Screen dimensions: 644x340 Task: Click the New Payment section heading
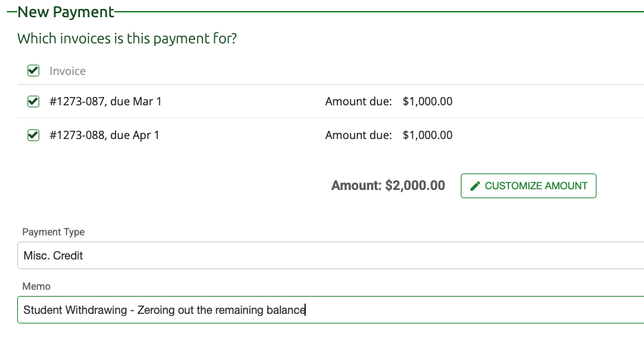click(x=65, y=12)
